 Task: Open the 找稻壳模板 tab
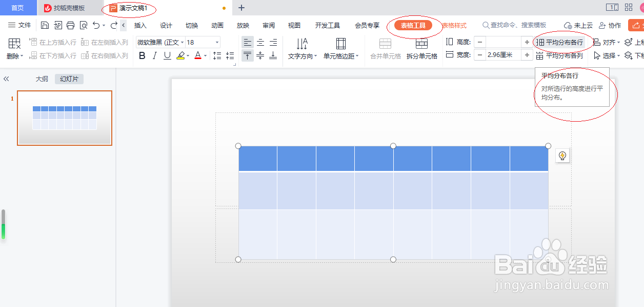pyautogui.click(x=69, y=8)
